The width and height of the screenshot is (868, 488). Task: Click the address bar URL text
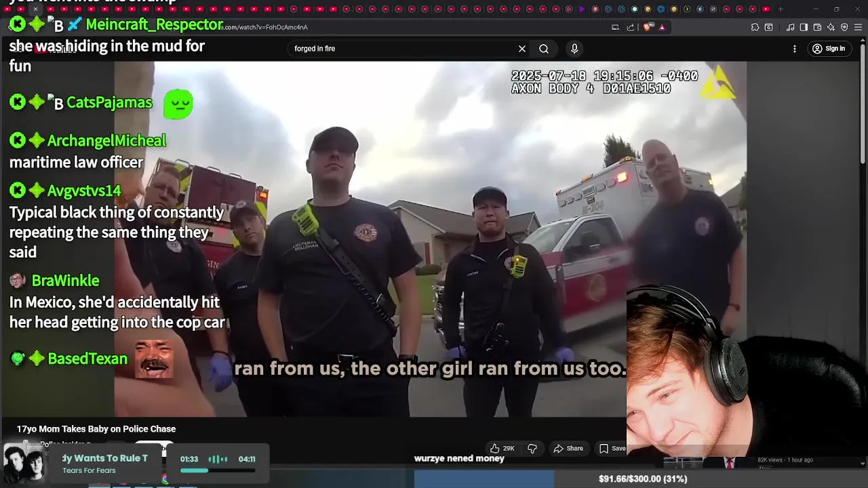266,27
